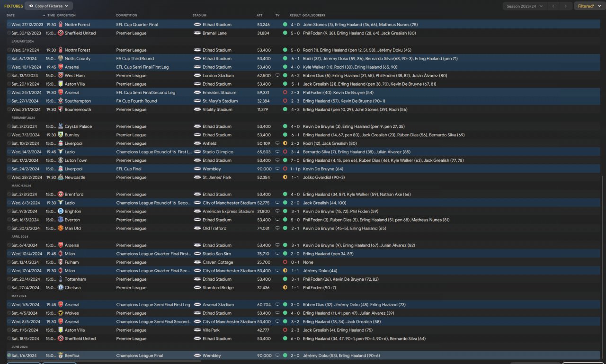Click the FA Cup Fourth Round competition
The width and height of the screenshot is (606, 364).
[136, 101]
